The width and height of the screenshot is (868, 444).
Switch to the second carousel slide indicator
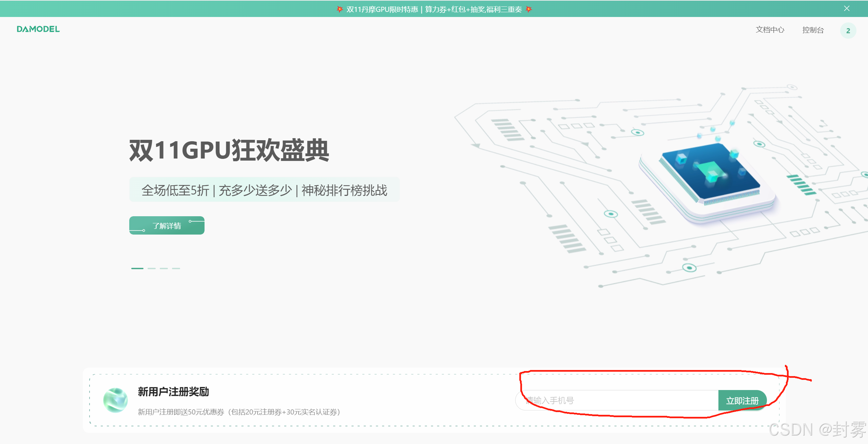tap(152, 268)
